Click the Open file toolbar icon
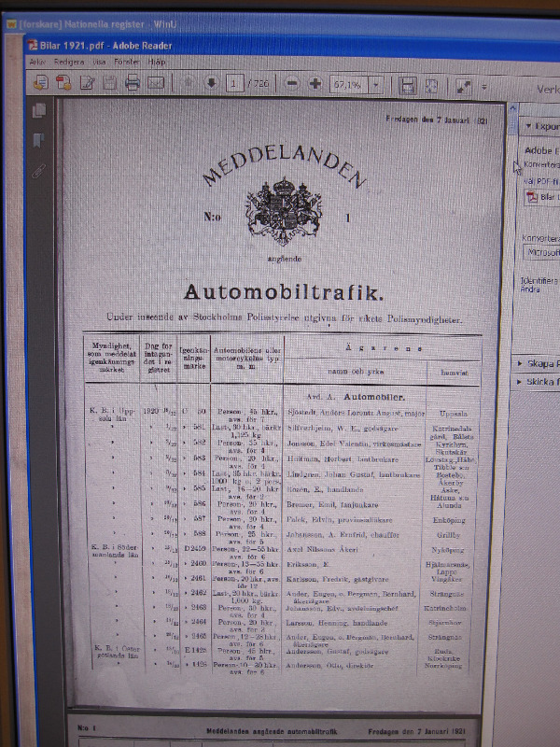This screenshot has width=560, height=747. coord(40,83)
